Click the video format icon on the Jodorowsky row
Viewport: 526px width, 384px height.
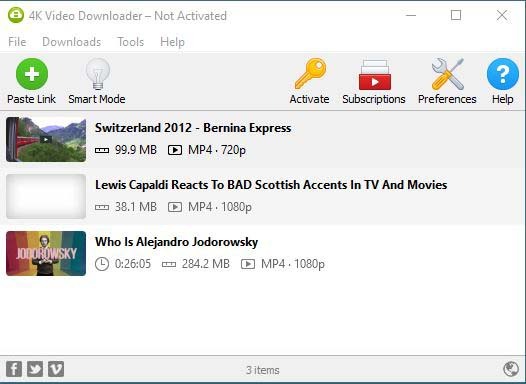[248, 264]
